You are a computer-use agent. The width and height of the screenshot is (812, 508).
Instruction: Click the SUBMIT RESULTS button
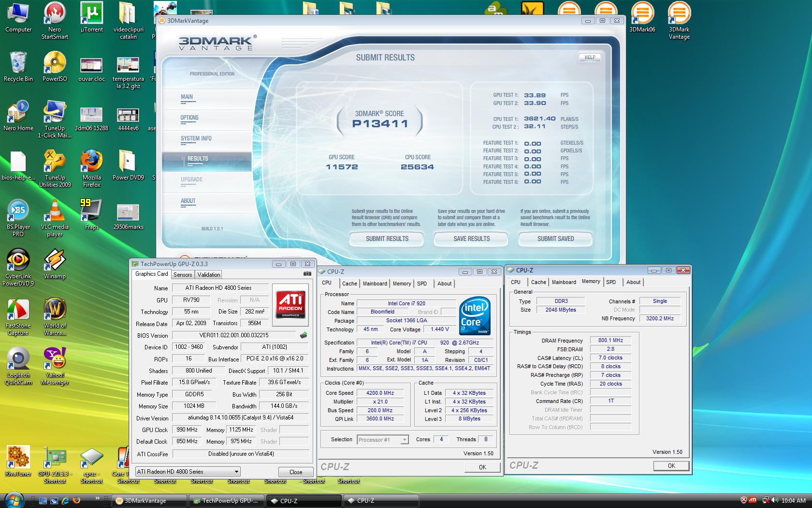387,239
